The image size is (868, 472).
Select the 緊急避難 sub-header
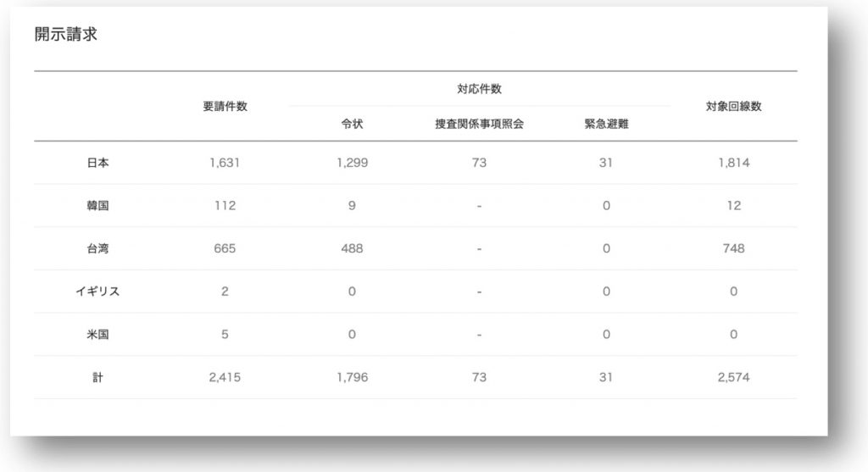tap(606, 124)
